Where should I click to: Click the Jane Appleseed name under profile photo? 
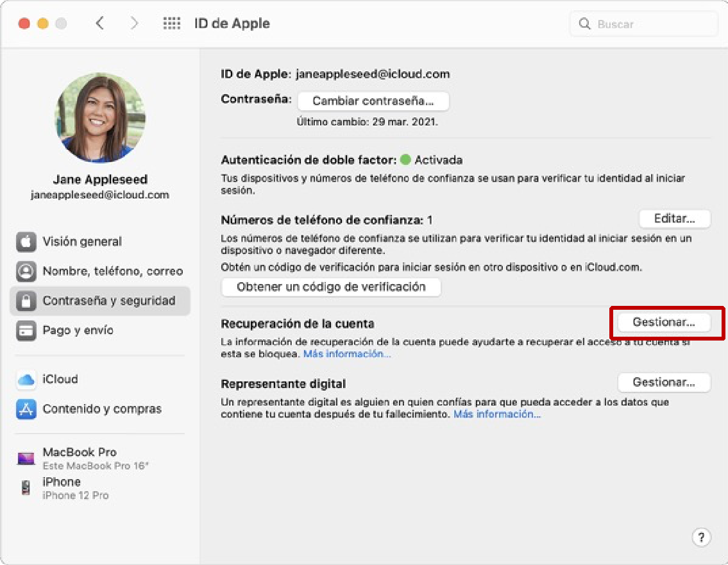click(100, 179)
